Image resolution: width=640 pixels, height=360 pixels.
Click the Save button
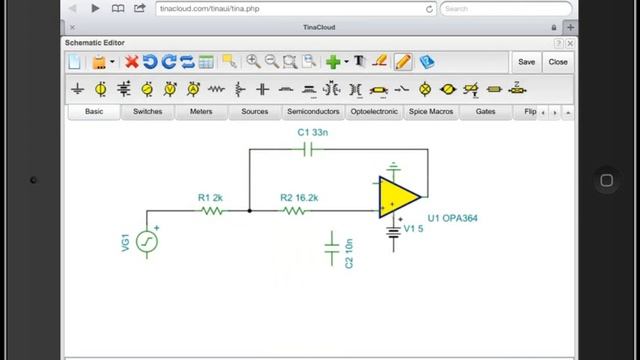tap(527, 62)
